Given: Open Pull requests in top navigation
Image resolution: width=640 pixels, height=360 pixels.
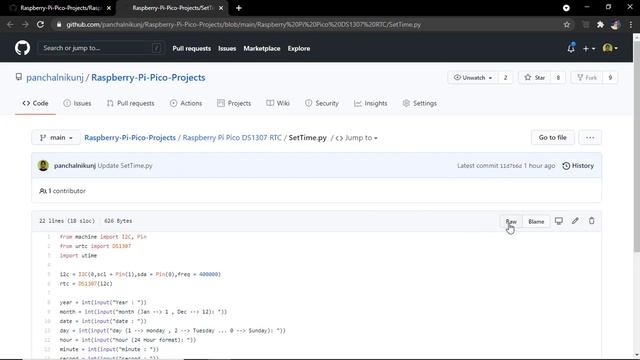Looking at the screenshot, I should [x=191, y=49].
